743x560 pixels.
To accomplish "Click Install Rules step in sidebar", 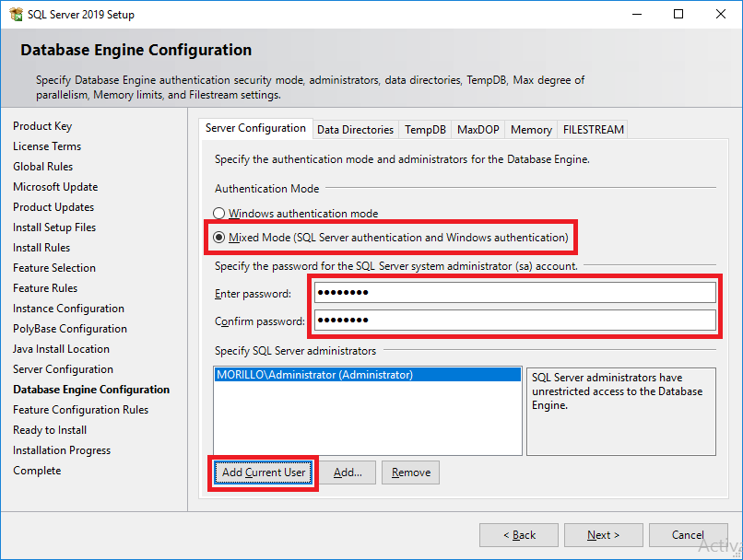I will pyautogui.click(x=41, y=248).
